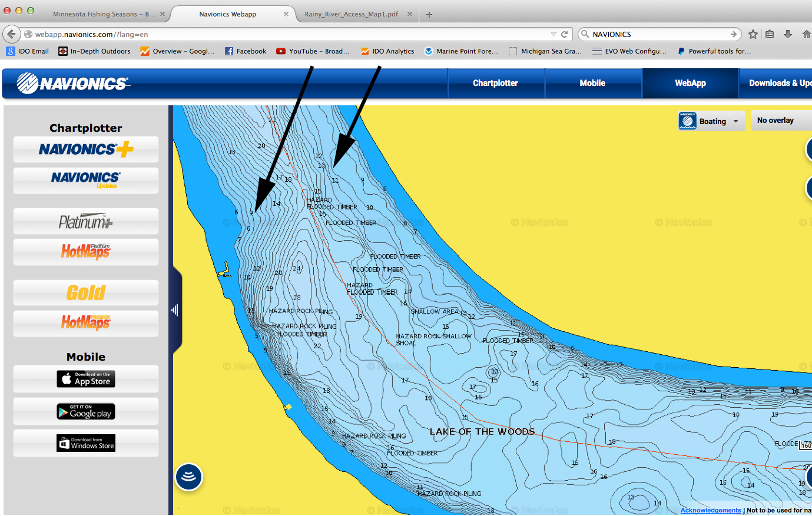Open Michigan Sea Grant bookmark

545,51
